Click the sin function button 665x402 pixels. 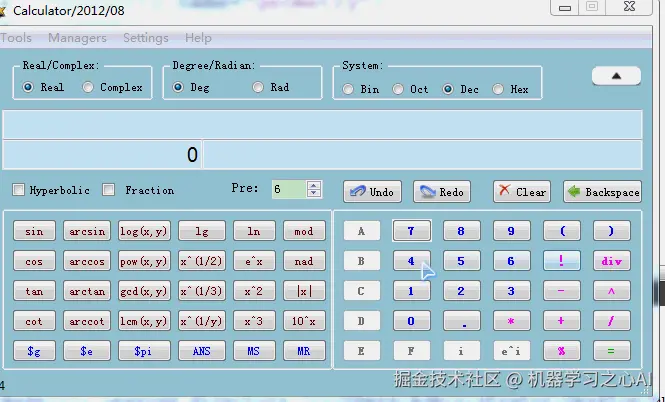coord(34,231)
